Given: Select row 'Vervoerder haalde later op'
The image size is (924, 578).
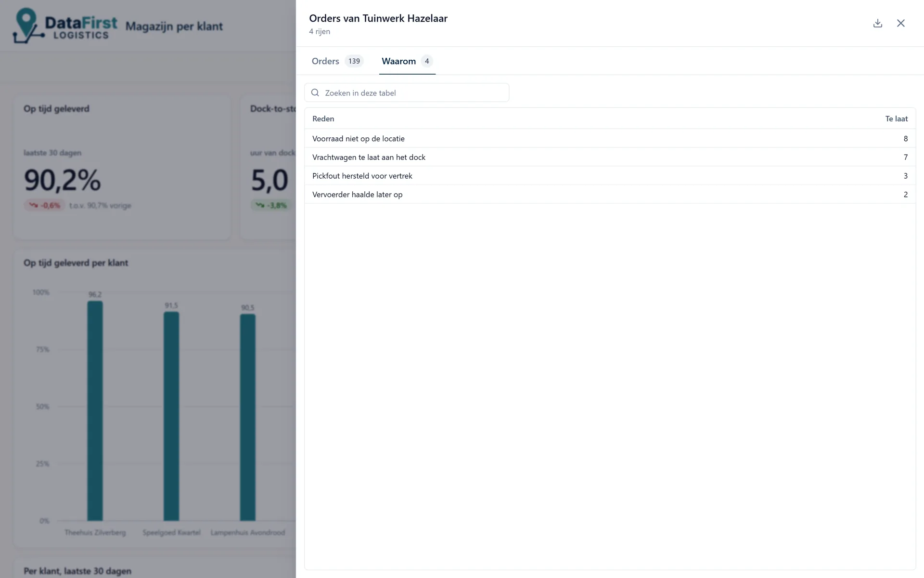Looking at the screenshot, I should (x=610, y=195).
